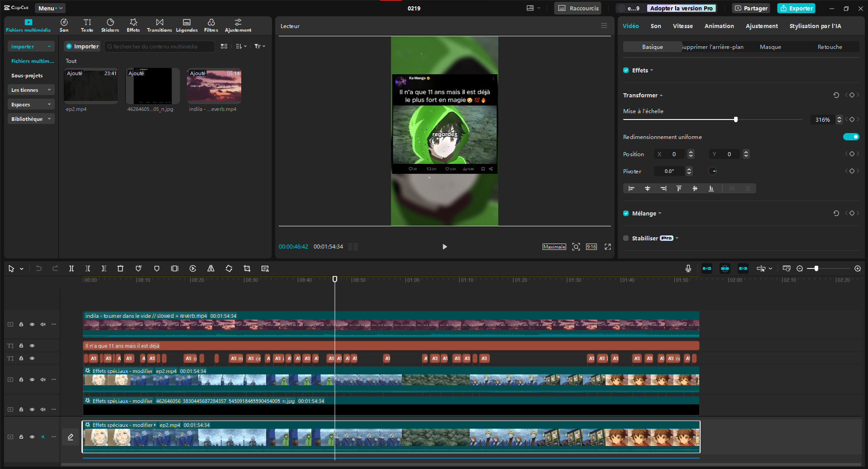Viewport: 868px width, 469px height.
Task: Open the Filtres panel
Action: pos(211,25)
